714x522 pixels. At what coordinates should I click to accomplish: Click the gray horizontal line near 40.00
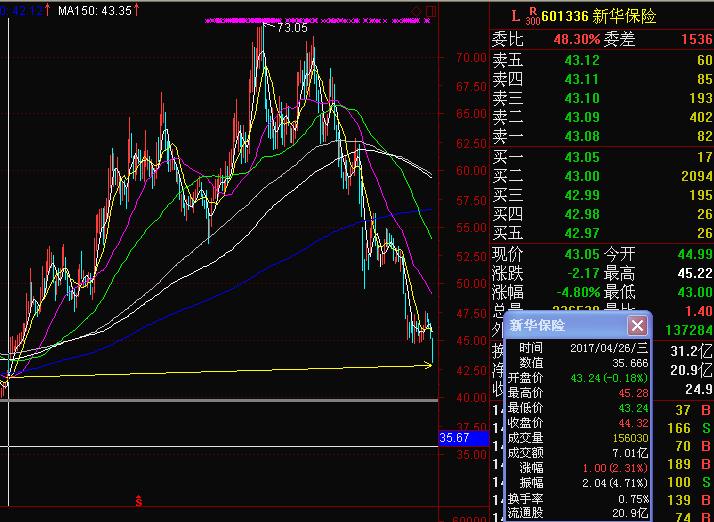click(x=220, y=400)
